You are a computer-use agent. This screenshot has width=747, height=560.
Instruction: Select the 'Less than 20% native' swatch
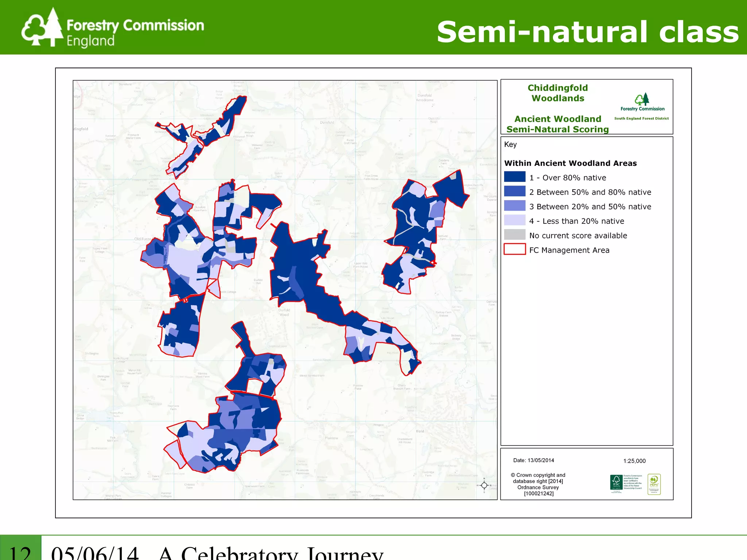tap(515, 220)
